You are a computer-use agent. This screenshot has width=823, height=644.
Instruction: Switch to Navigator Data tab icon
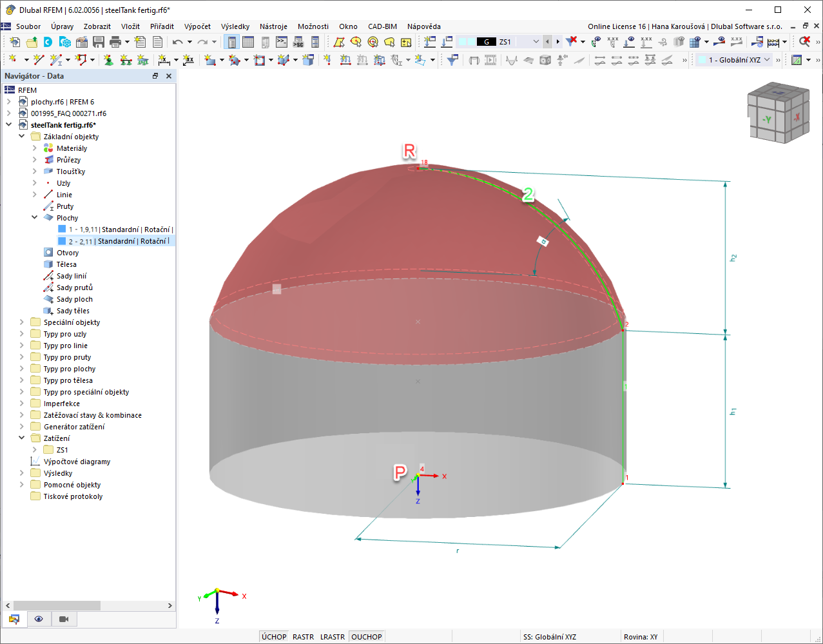(14, 619)
